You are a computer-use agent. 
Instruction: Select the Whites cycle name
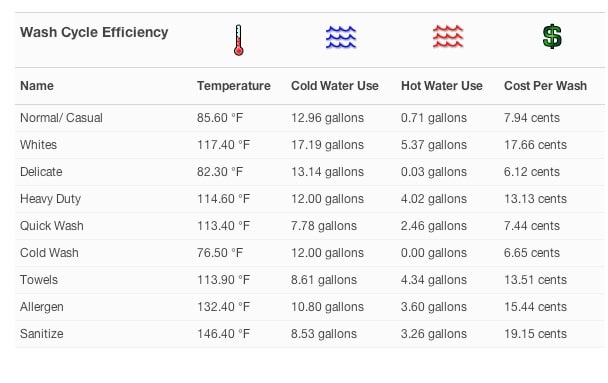click(38, 145)
